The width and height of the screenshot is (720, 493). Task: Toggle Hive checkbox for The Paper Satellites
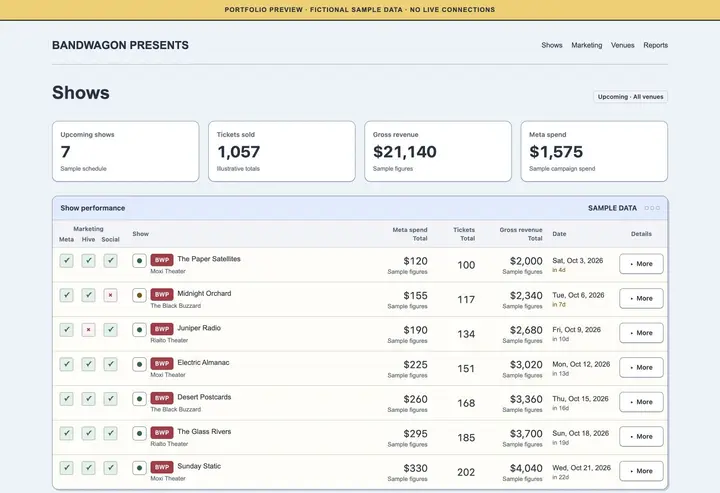[x=89, y=261]
